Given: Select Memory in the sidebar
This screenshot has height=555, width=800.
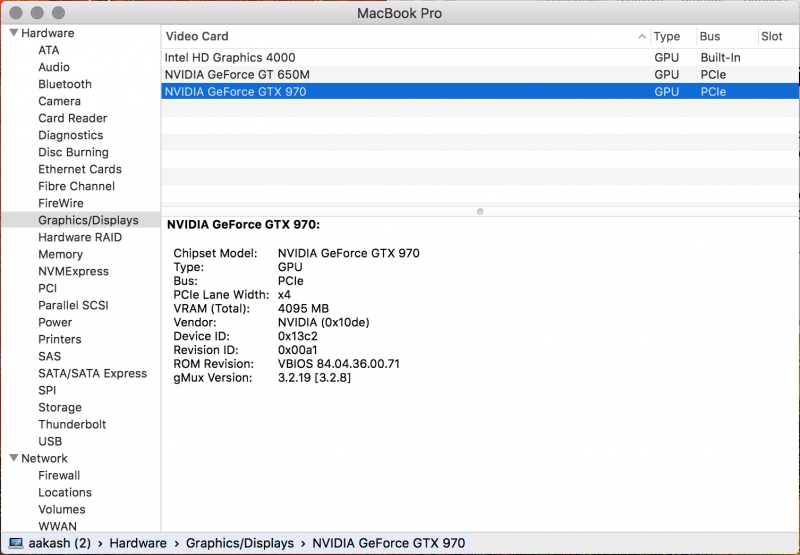Looking at the screenshot, I should point(60,254).
